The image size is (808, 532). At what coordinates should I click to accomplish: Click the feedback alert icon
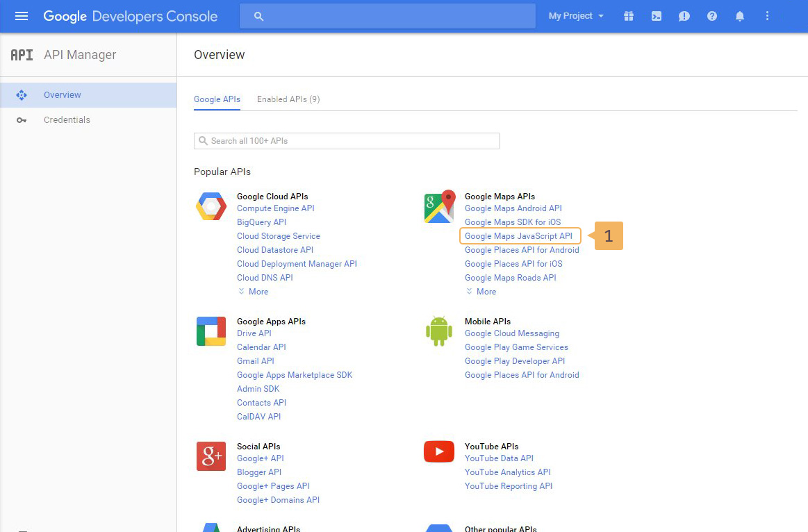684,16
